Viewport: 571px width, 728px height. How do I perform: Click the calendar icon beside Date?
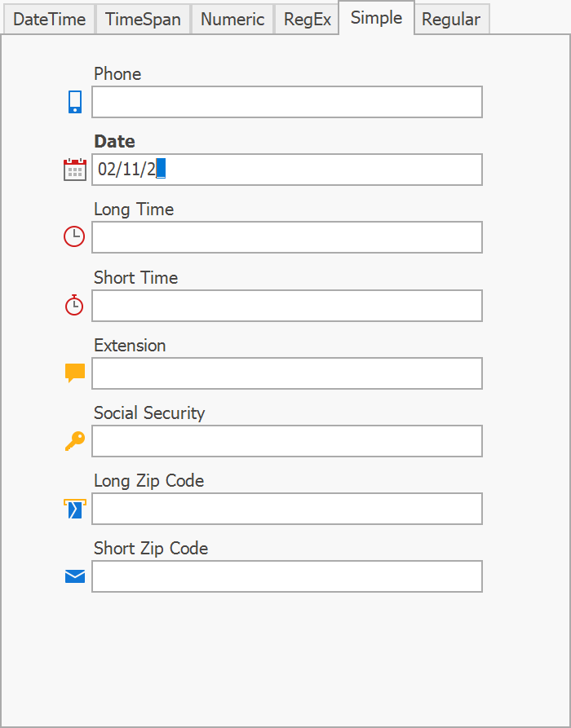(75, 170)
